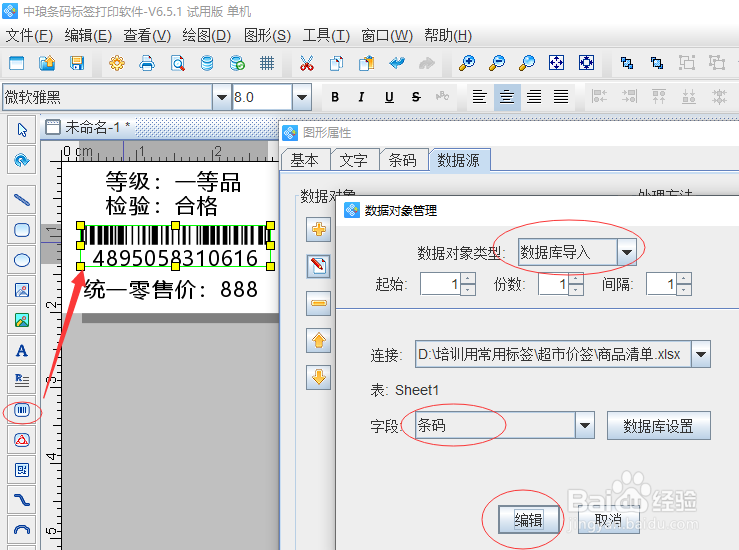This screenshot has width=739, height=550.
Task: Decrease the 间隔 interval stepper
Action: (683, 290)
